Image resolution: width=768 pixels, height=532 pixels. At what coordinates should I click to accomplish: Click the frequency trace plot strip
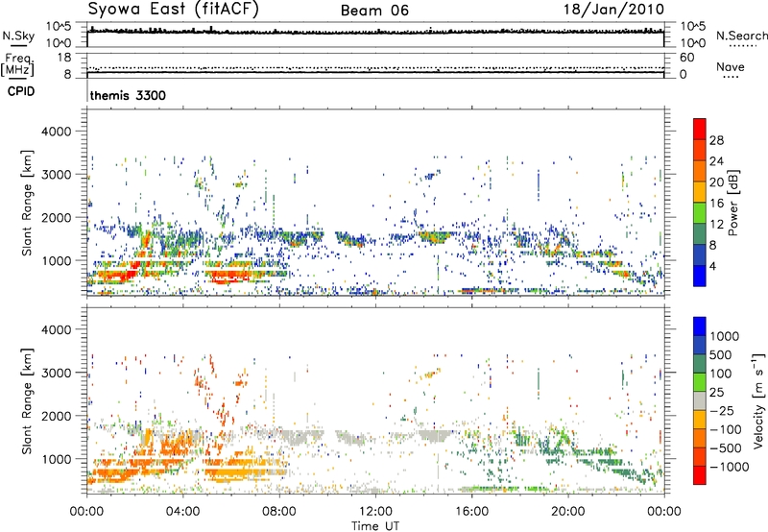(x=375, y=65)
